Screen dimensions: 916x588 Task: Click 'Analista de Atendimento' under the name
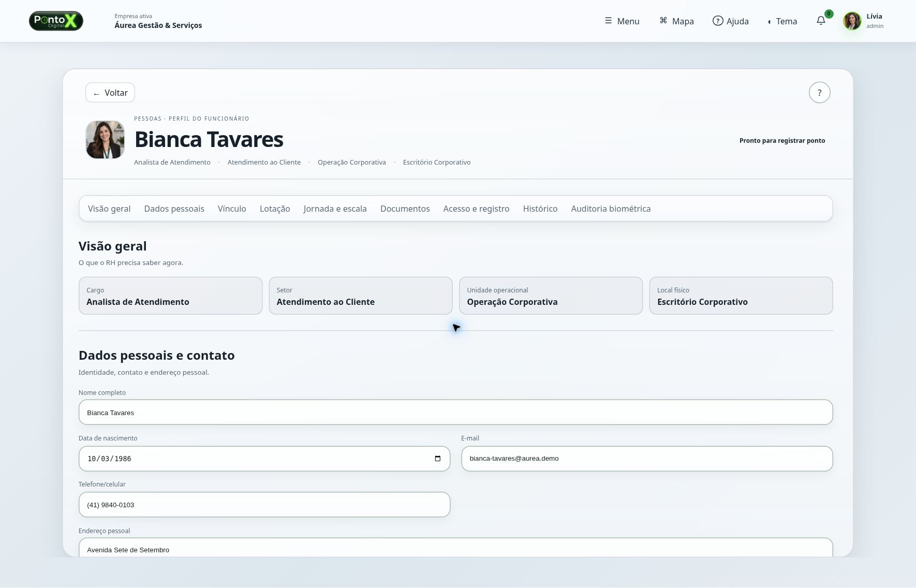click(x=172, y=163)
